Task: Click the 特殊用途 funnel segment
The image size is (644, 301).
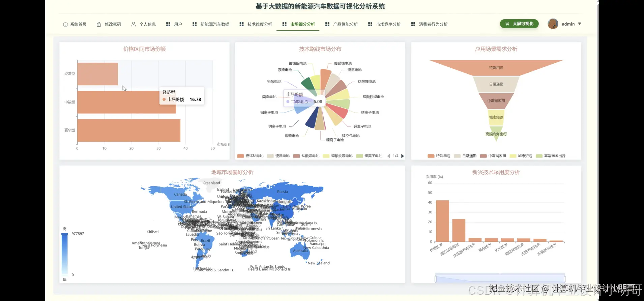Action: [x=496, y=68]
